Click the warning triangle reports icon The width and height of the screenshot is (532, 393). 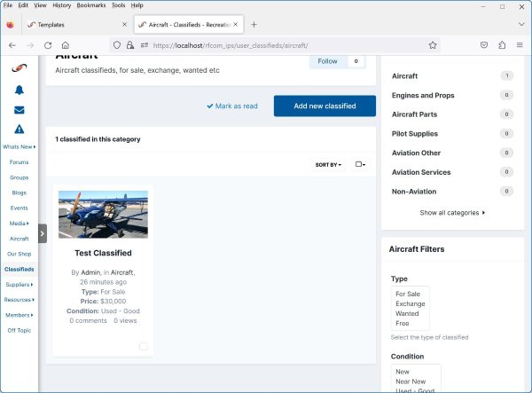tap(19, 130)
